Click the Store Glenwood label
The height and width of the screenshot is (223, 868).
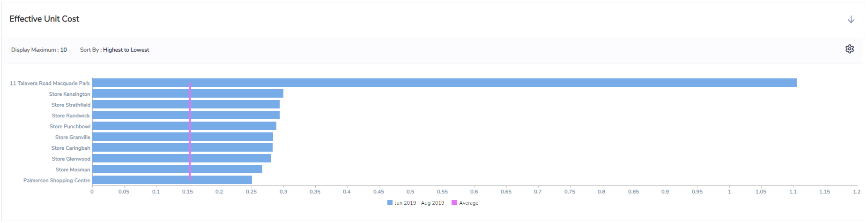71,159
